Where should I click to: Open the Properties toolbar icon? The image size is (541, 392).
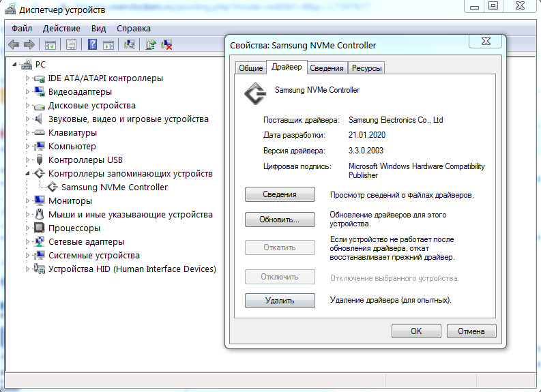[x=71, y=44]
